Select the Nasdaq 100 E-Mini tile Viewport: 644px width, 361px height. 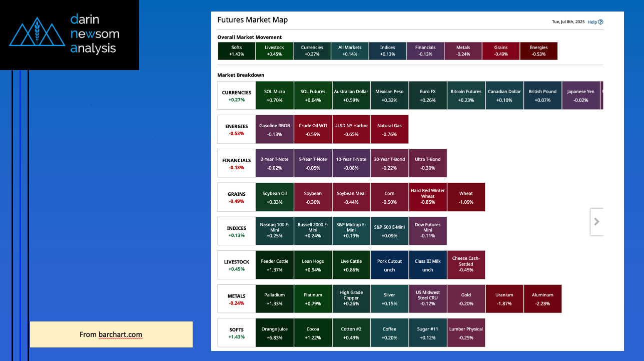pos(275,231)
